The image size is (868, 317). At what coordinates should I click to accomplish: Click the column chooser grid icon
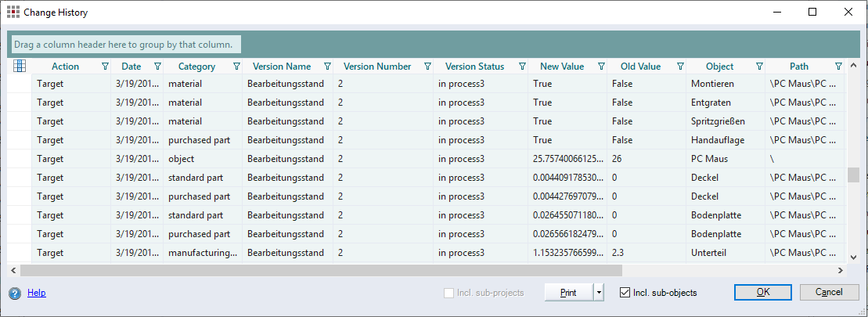(x=20, y=67)
